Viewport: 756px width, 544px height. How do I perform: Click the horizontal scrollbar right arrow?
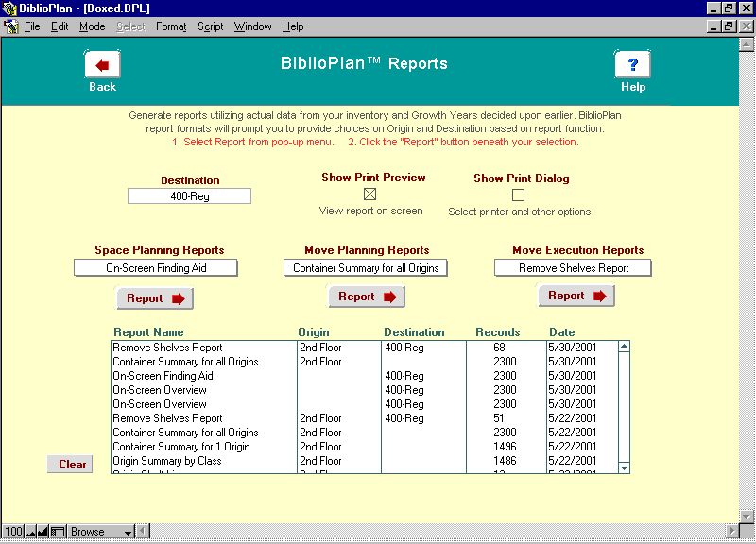731,531
